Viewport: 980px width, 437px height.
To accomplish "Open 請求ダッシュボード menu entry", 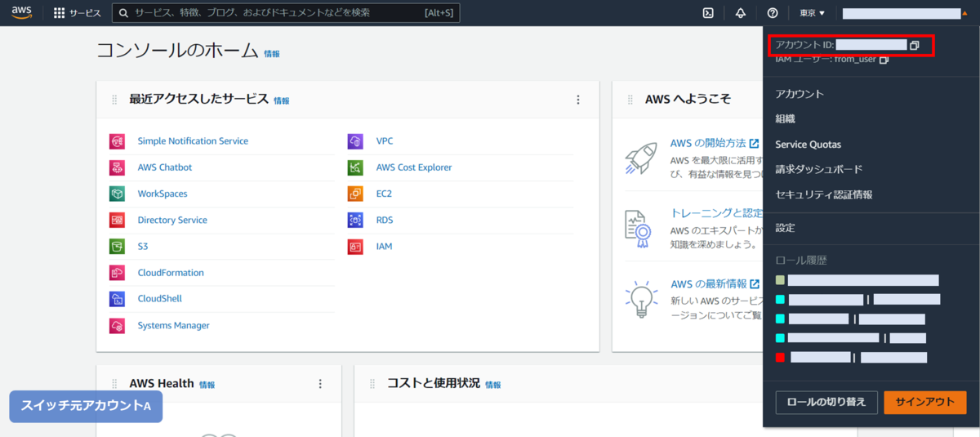I will [x=818, y=169].
